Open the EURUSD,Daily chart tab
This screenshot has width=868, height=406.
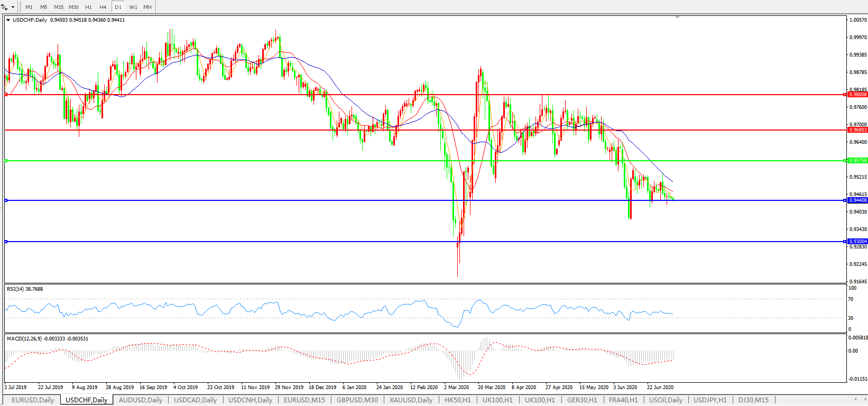pos(33,400)
